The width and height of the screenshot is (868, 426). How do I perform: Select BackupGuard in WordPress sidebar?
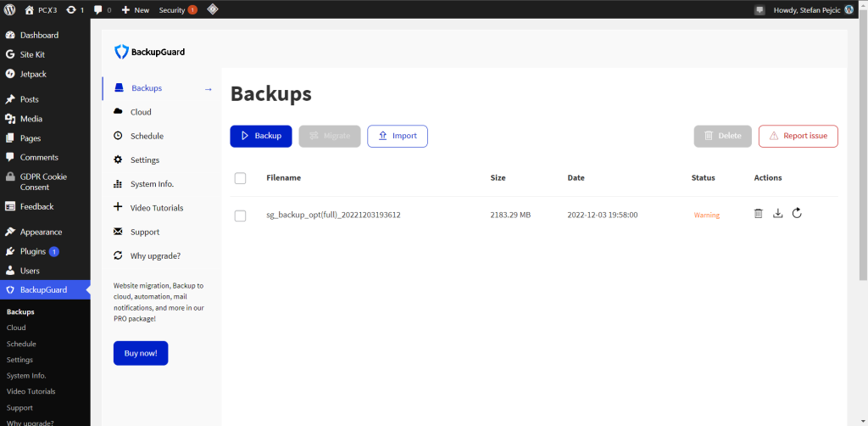(45, 289)
